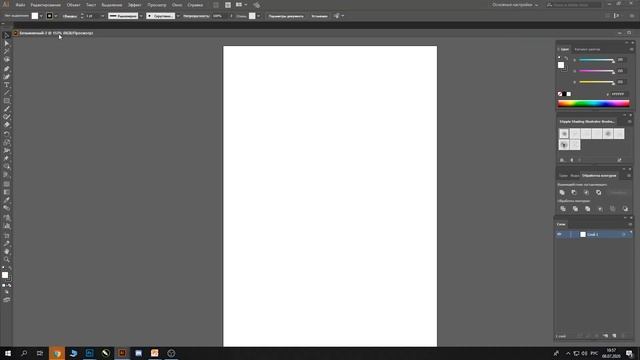
Task: Select the Artboard tool
Action: (7, 236)
